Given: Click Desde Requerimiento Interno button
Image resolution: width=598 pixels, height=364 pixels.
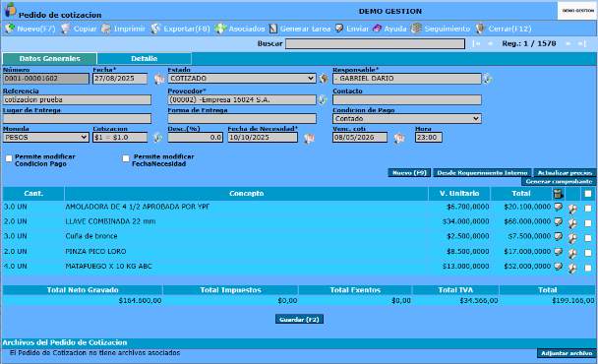Looking at the screenshot, I should click(482, 173).
